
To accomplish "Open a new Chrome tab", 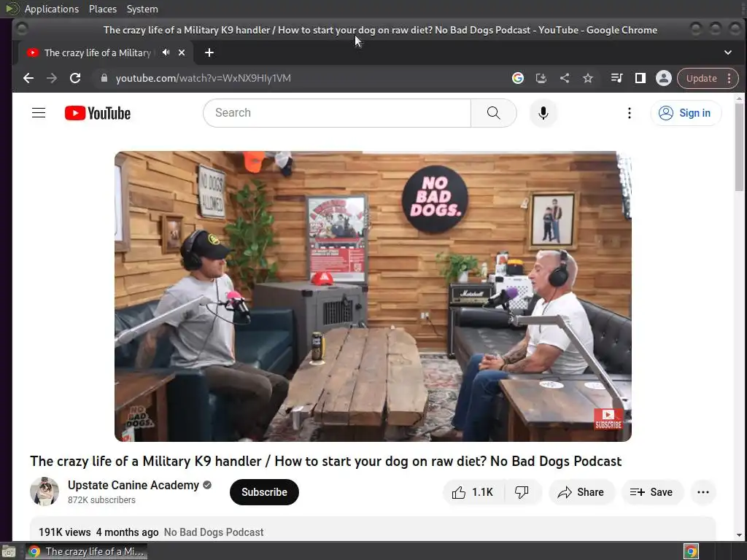I will click(x=209, y=52).
